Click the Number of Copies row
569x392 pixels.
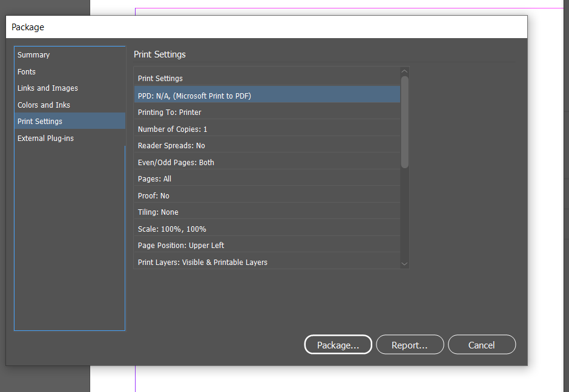click(266, 129)
